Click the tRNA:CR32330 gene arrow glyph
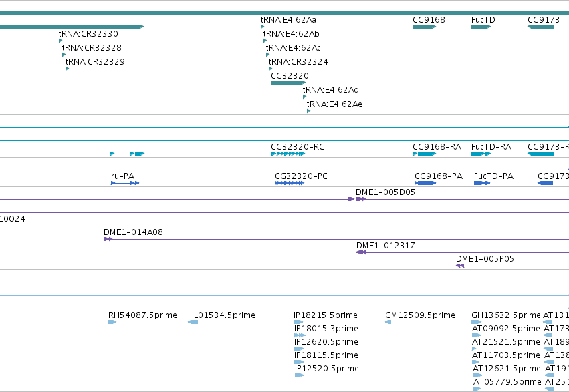This screenshot has height=392, width=569. click(x=60, y=41)
